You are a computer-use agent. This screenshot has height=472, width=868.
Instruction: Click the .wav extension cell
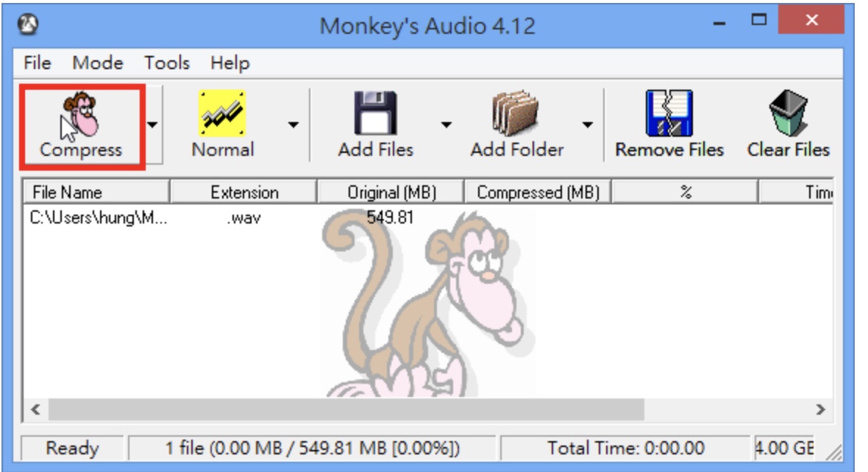[x=243, y=218]
